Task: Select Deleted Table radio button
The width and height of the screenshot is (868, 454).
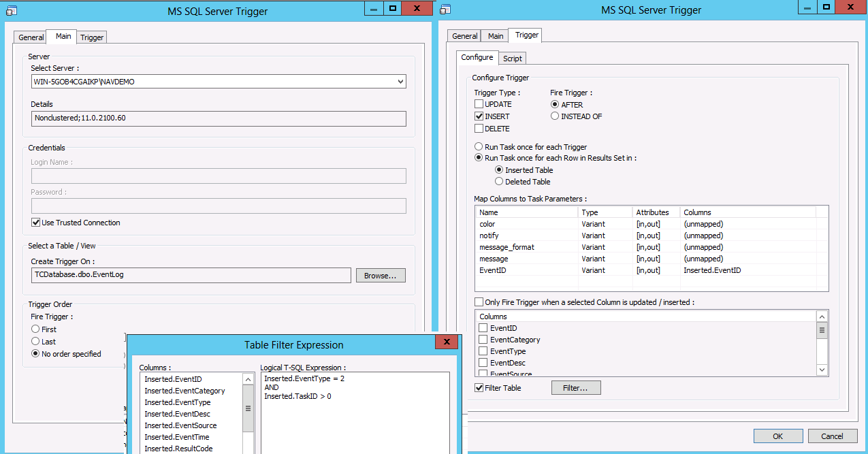Action: pos(499,182)
